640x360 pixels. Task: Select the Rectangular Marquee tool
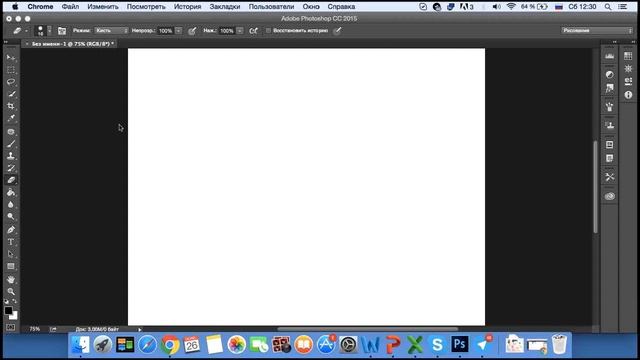[x=11, y=70]
